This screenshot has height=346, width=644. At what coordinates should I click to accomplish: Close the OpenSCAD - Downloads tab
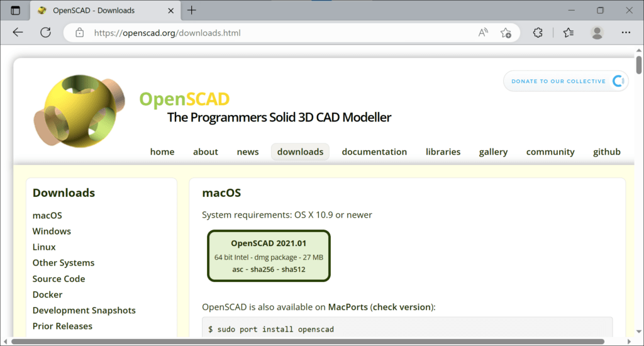point(171,11)
